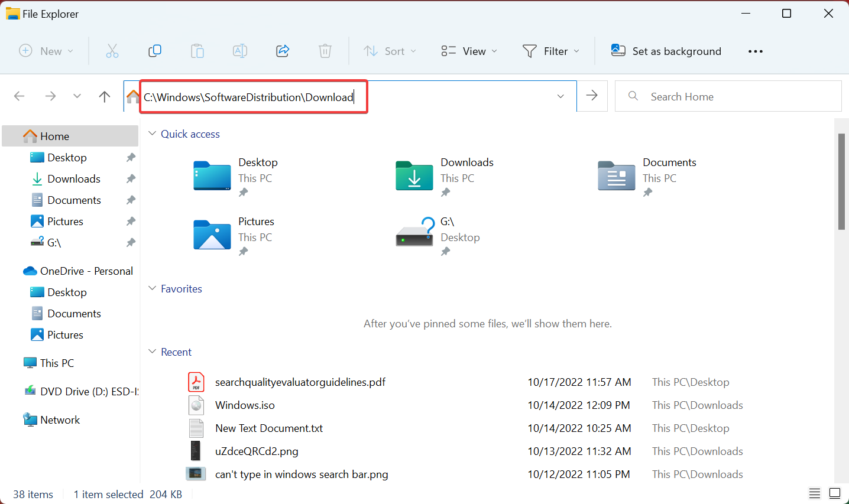Open the New dropdown menu
This screenshot has width=849, height=504.
click(x=47, y=51)
